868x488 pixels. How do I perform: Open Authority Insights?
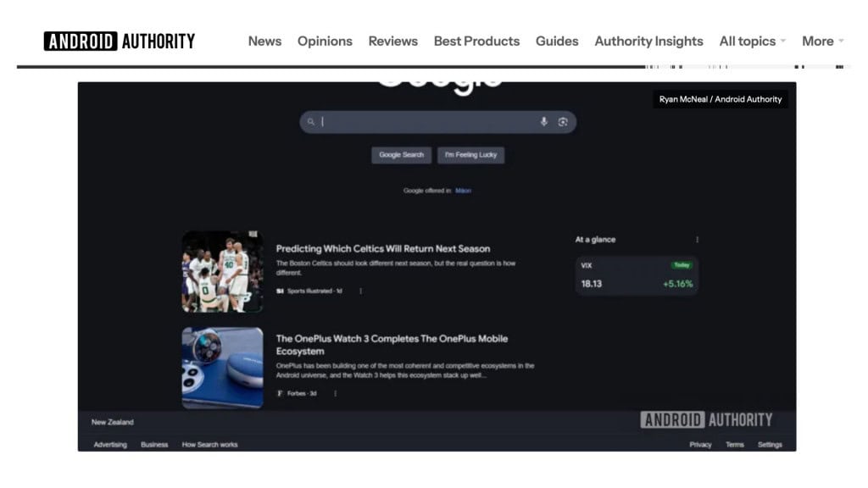click(648, 41)
